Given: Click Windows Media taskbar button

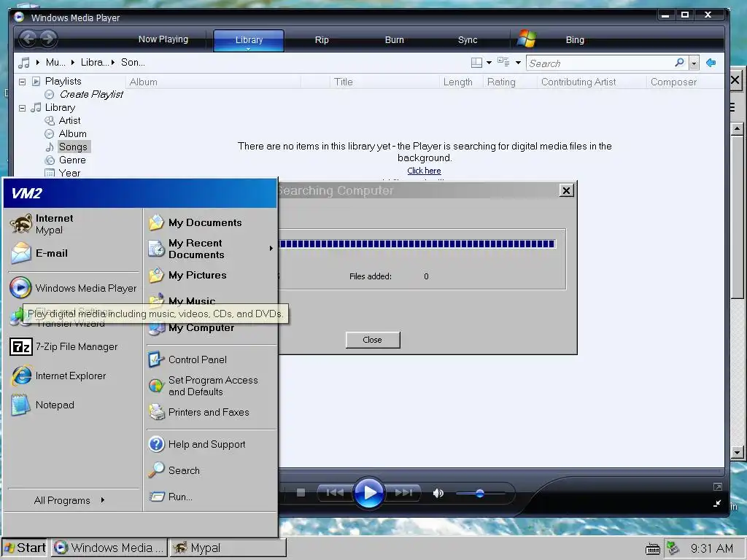Looking at the screenshot, I should [110, 548].
